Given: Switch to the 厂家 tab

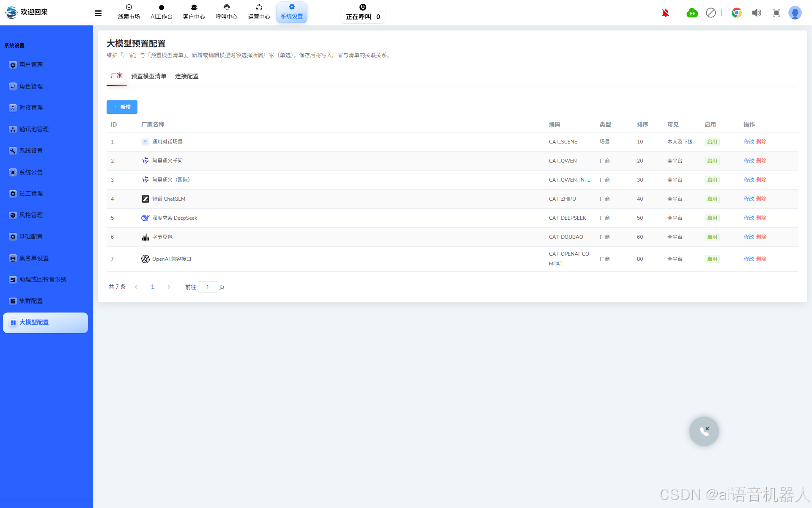Looking at the screenshot, I should (117, 76).
